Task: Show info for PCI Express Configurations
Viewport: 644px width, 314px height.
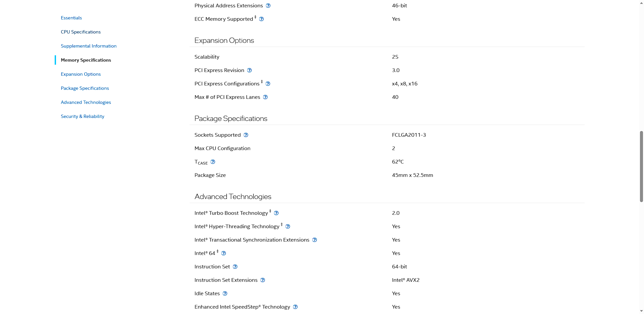Action: 268,84
